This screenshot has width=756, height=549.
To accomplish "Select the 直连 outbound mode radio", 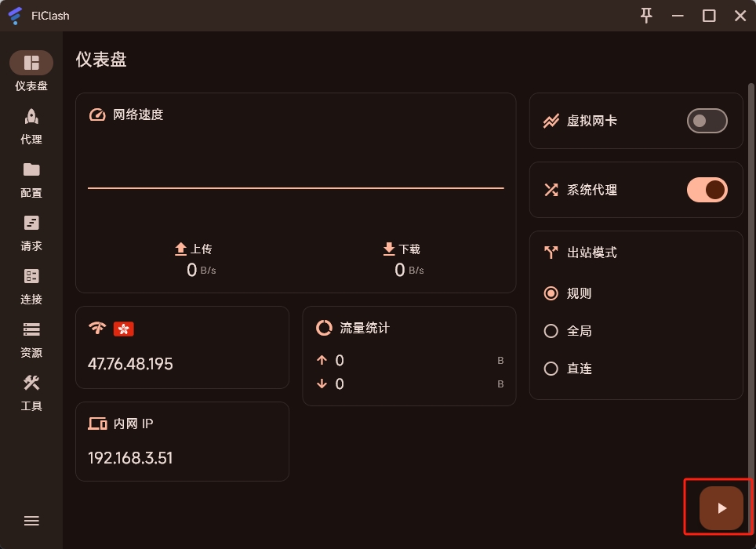I will coord(551,369).
